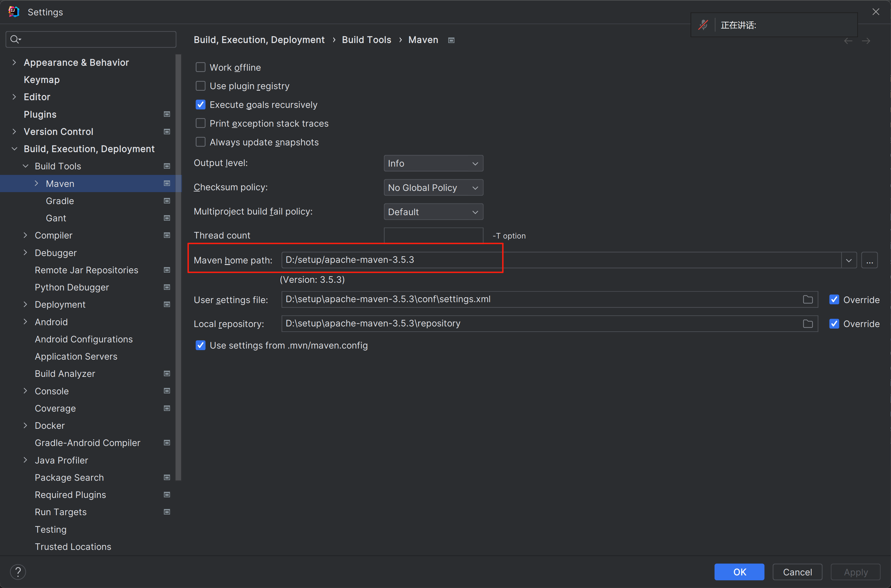Expand the Docker node
Image resolution: width=891 pixels, height=588 pixels.
25,425
